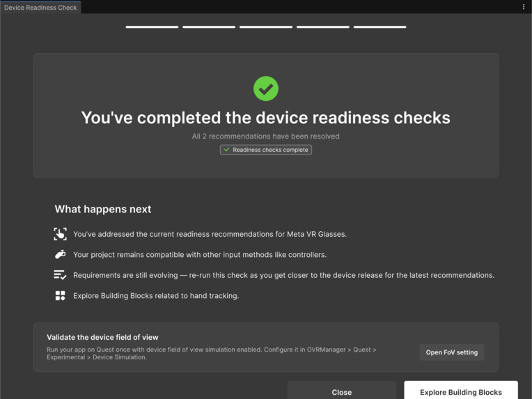Click 'You've completed the device readiness checks' heading
Image resolution: width=532 pixels, height=399 pixels.
point(266,118)
